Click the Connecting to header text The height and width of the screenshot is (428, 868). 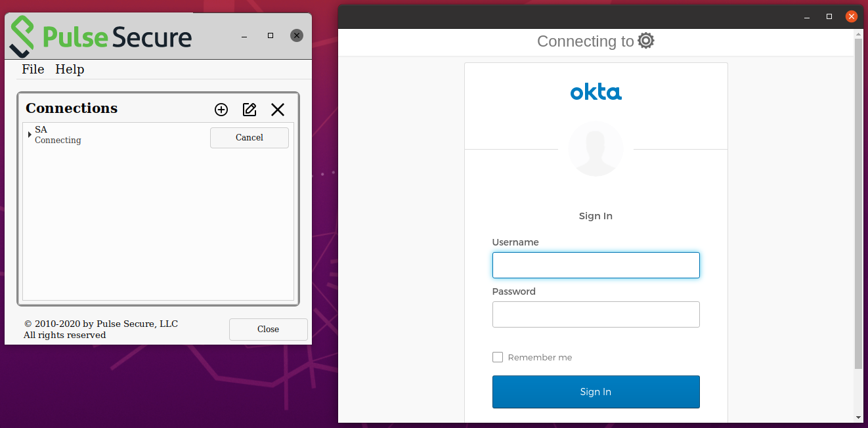coord(586,41)
